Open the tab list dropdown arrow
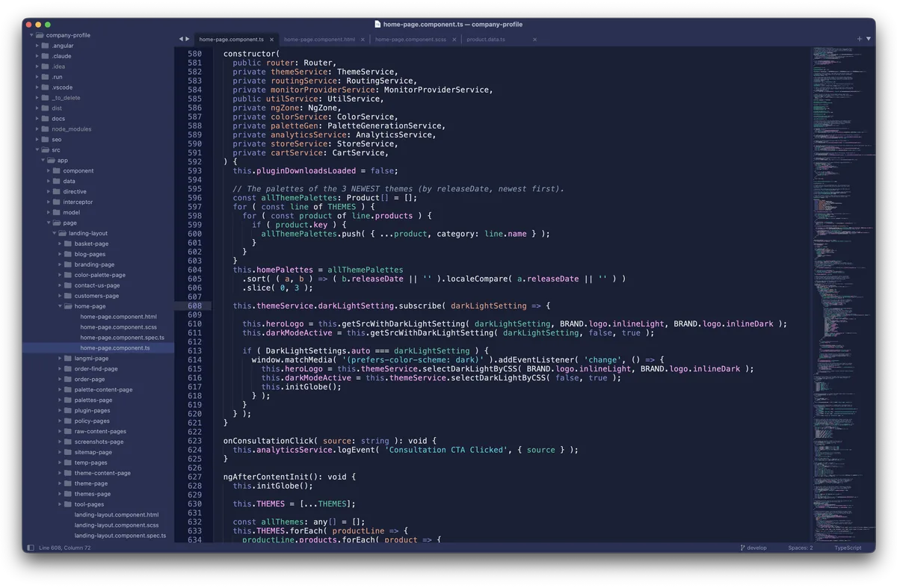 click(x=869, y=39)
